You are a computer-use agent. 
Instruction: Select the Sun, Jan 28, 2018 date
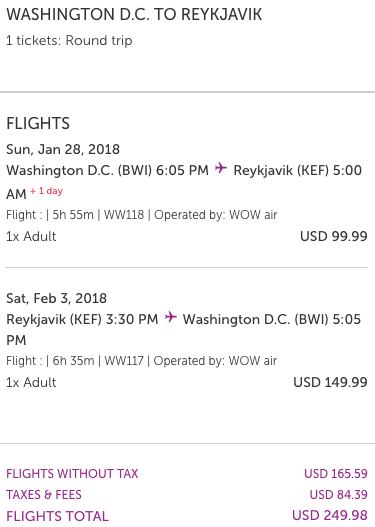point(63,149)
